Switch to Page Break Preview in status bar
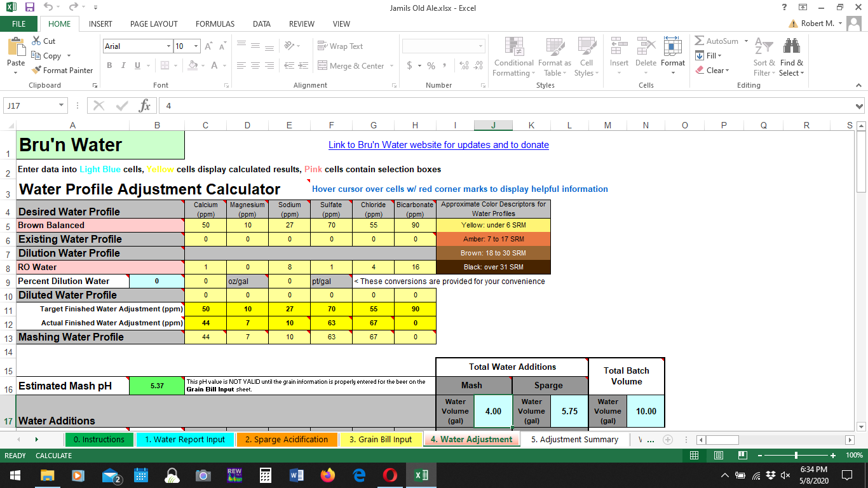Screen dimensions: 868x488 (x=743, y=456)
